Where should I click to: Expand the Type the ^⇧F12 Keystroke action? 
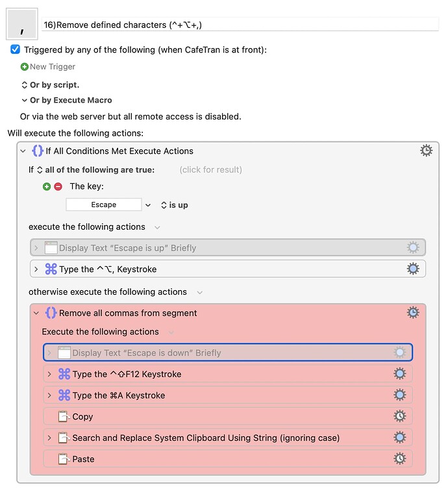tap(49, 374)
